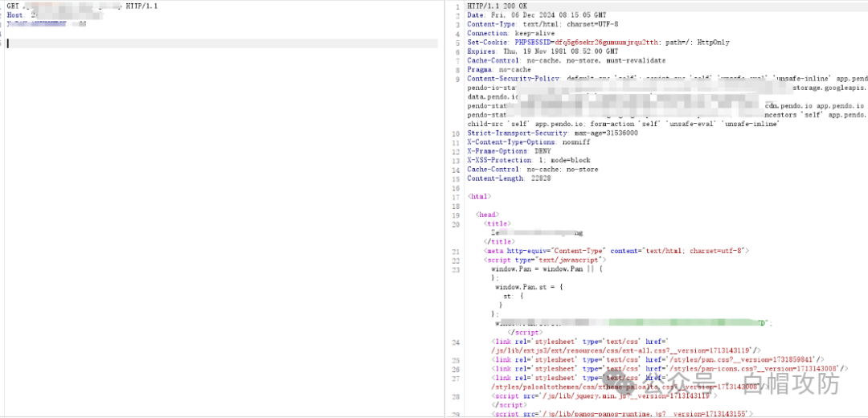Select Cache-Control 'no-cache; no-store' line 14
This screenshot has height=418, width=868.
[533, 170]
